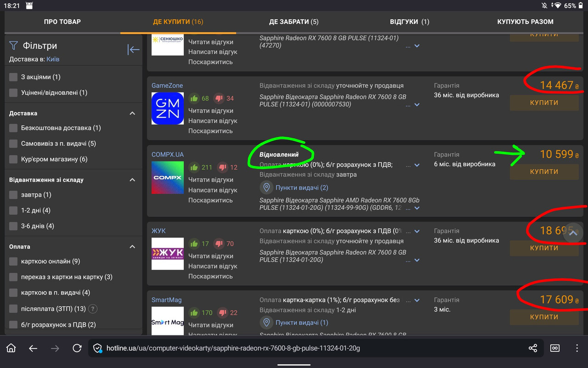588x368 pixels.
Task: Collapse the Оплата filter section
Action: coord(132,247)
